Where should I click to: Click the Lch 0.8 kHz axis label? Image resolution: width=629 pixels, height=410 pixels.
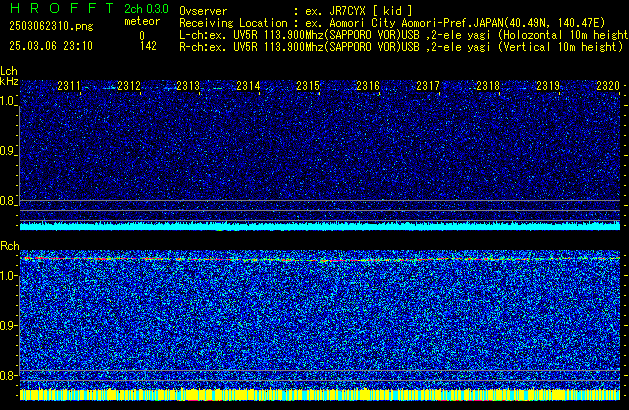point(8,201)
